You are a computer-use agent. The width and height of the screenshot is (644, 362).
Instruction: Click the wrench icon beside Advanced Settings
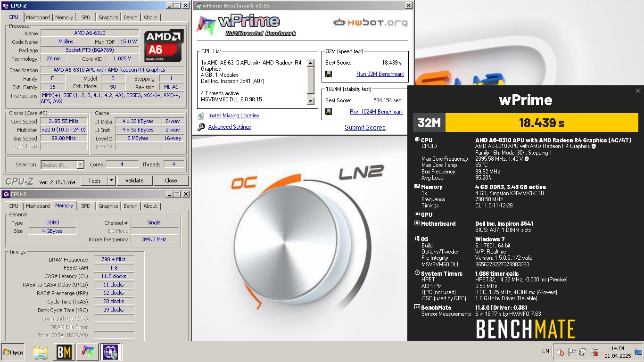pos(201,127)
